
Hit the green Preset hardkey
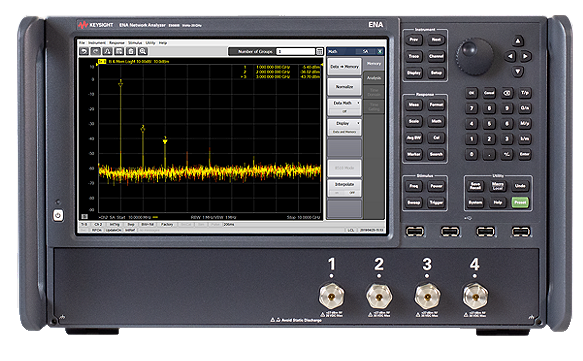pyautogui.click(x=520, y=202)
